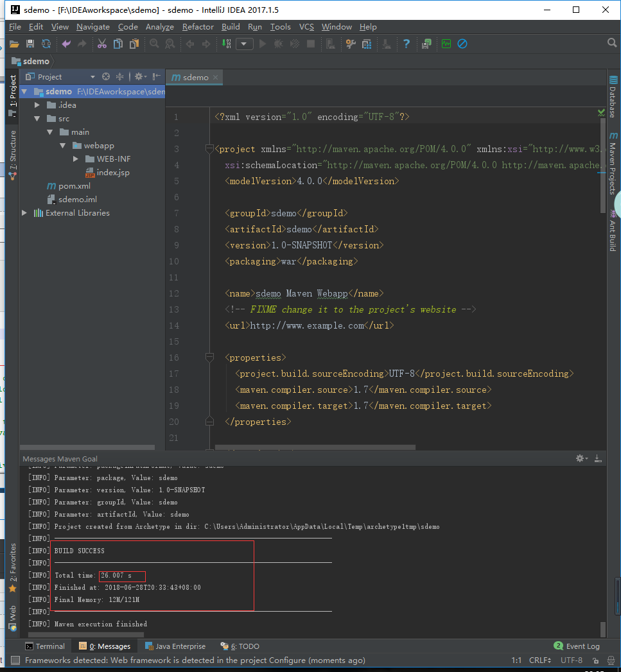Click the Forward navigation arrow
Viewport: 621px width, 672px height.
pos(206,44)
